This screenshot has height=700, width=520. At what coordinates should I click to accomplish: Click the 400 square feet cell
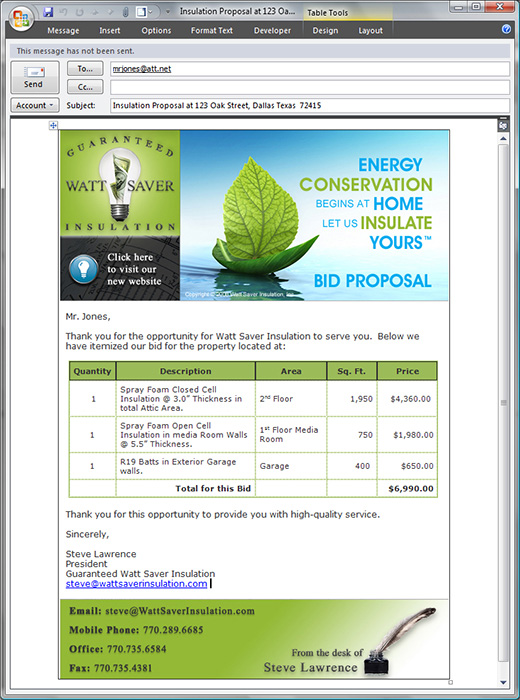coord(352,466)
